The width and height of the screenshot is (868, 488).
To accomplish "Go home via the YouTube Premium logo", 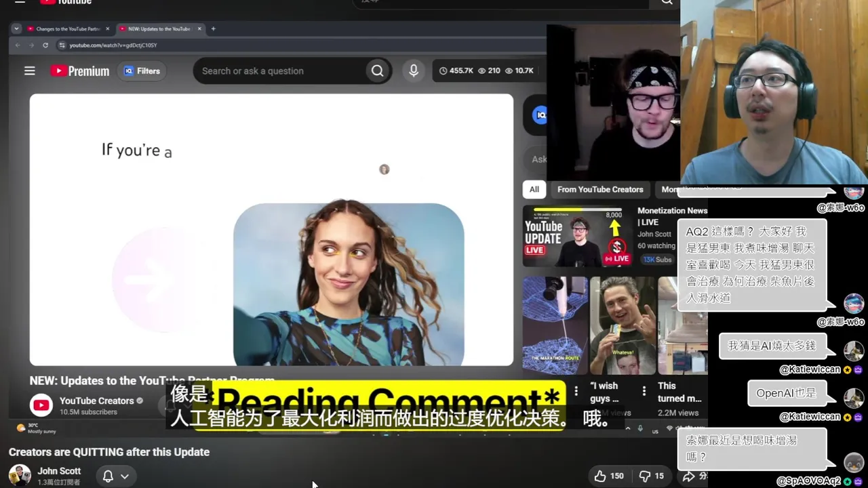I will pos(79,71).
